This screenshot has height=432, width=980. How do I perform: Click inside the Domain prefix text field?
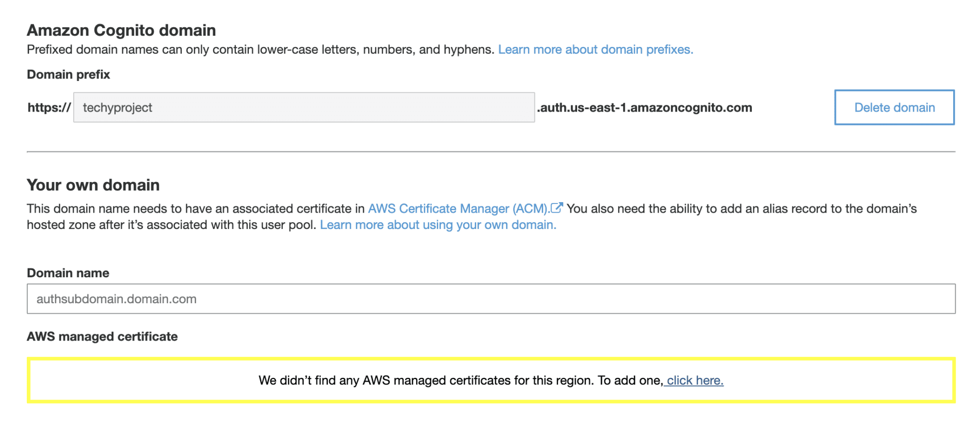coord(304,107)
